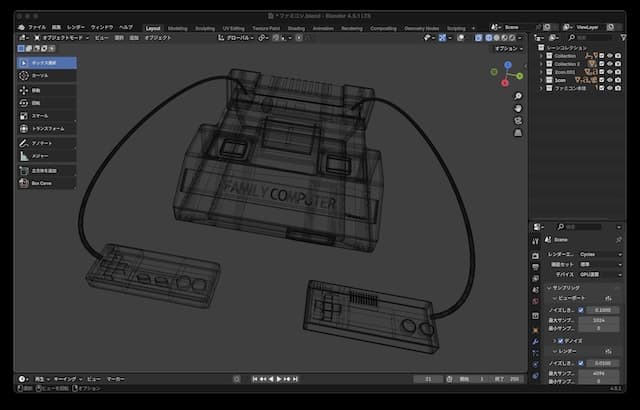Toggle viewport visibility eye for Collection
Screen dimensions: 640x410
[610, 56]
